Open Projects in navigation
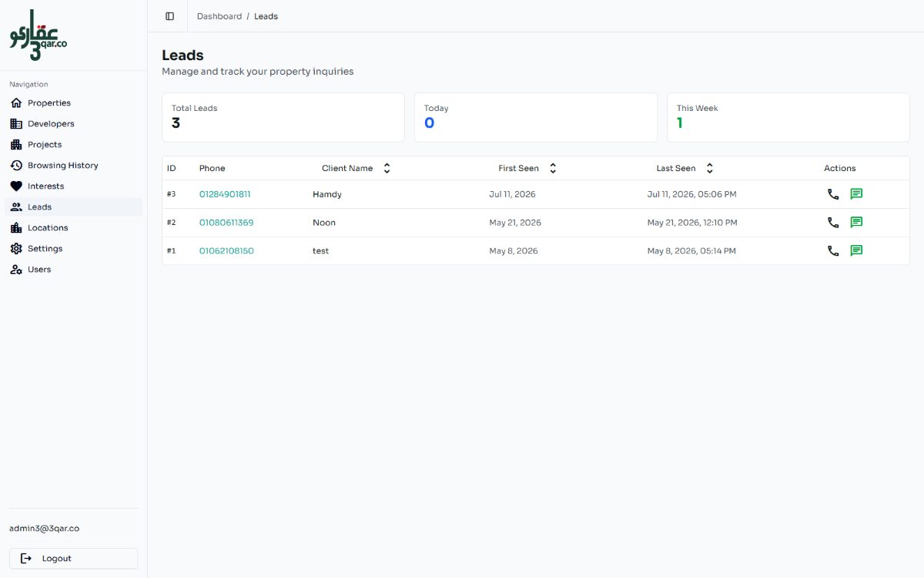 point(74,144)
